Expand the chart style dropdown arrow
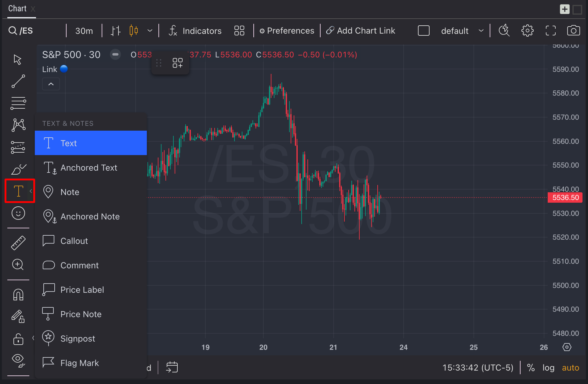 point(150,31)
